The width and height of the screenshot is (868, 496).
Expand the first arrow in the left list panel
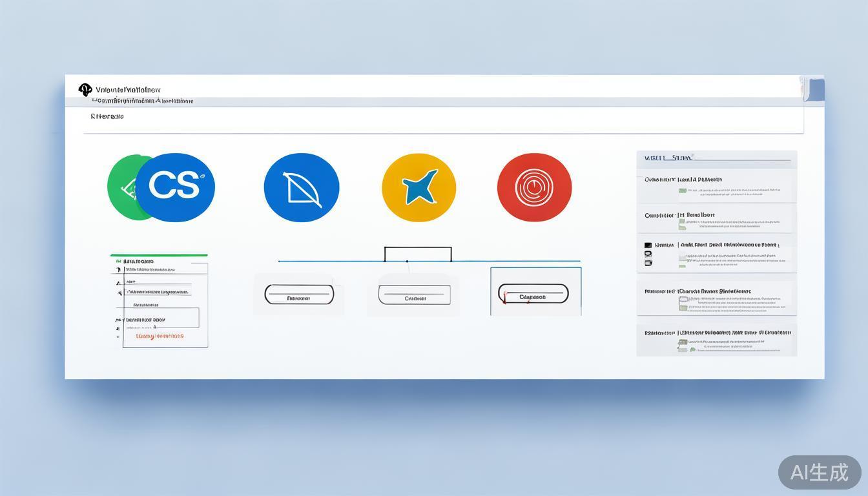118,269
